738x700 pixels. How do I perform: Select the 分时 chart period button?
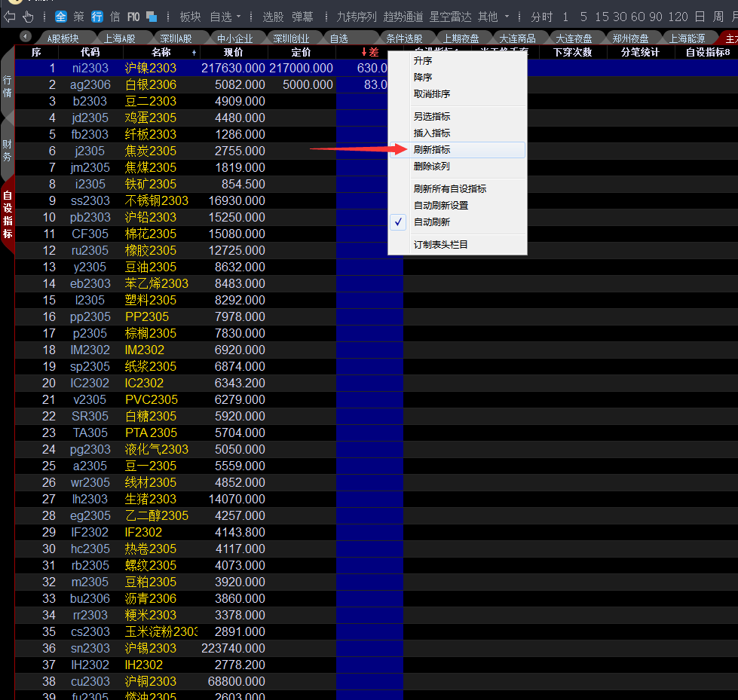(x=541, y=17)
